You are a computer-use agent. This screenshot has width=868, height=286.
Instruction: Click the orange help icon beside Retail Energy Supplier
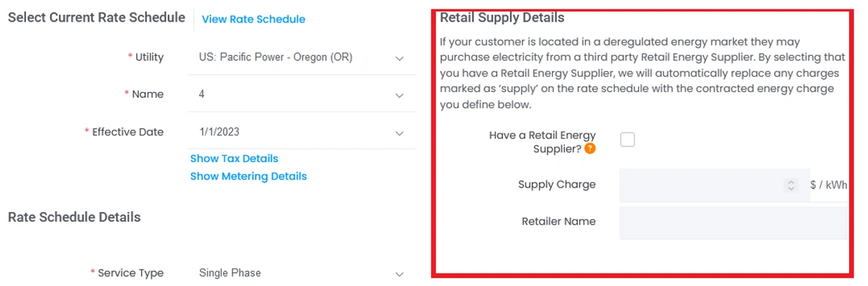(x=590, y=149)
